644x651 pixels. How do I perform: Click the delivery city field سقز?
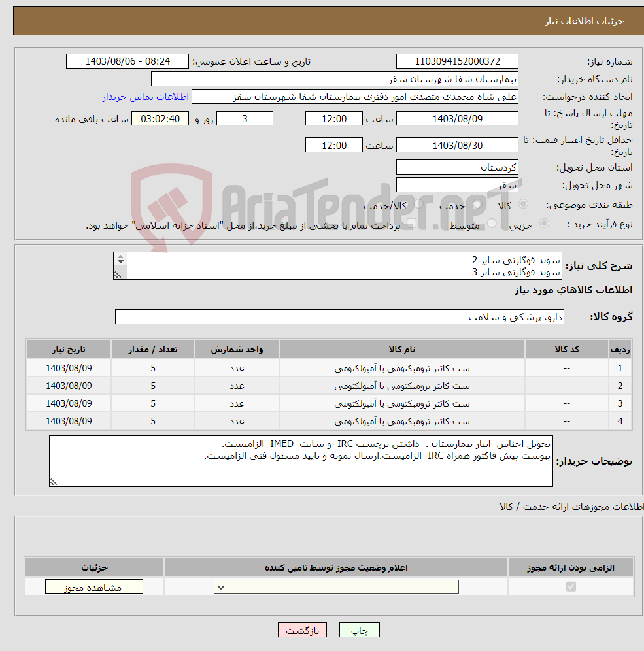click(457, 185)
